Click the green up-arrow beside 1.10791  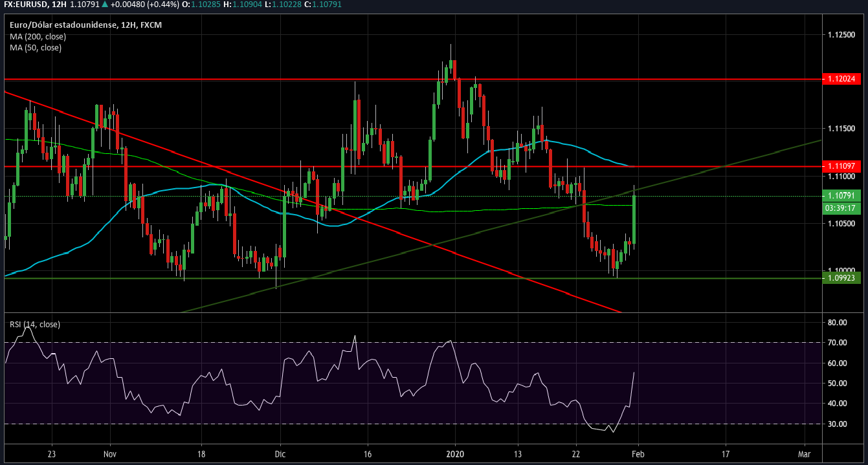click(x=105, y=5)
